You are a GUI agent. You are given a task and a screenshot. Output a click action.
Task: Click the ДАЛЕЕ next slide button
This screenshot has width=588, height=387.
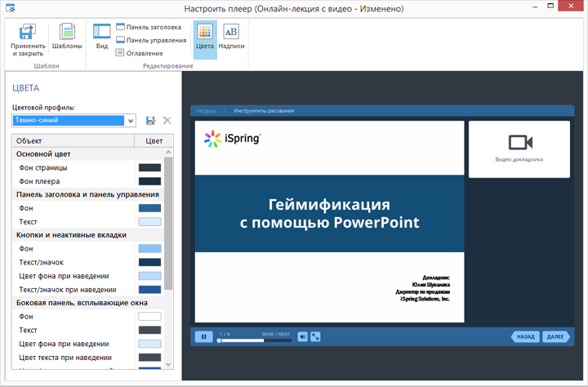[x=556, y=336]
